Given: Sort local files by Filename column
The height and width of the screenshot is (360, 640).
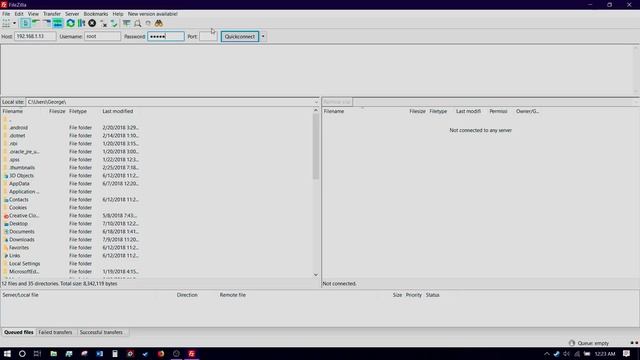Looking at the screenshot, I should click(13, 111).
